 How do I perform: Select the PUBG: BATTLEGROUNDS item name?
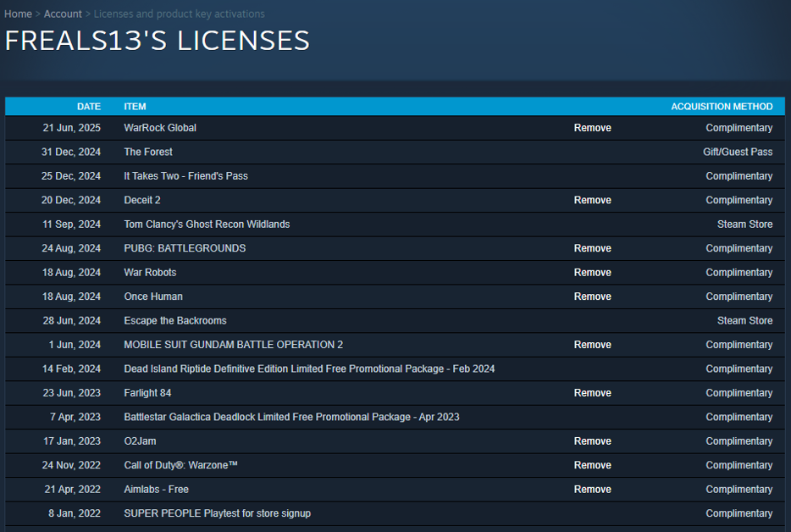185,248
